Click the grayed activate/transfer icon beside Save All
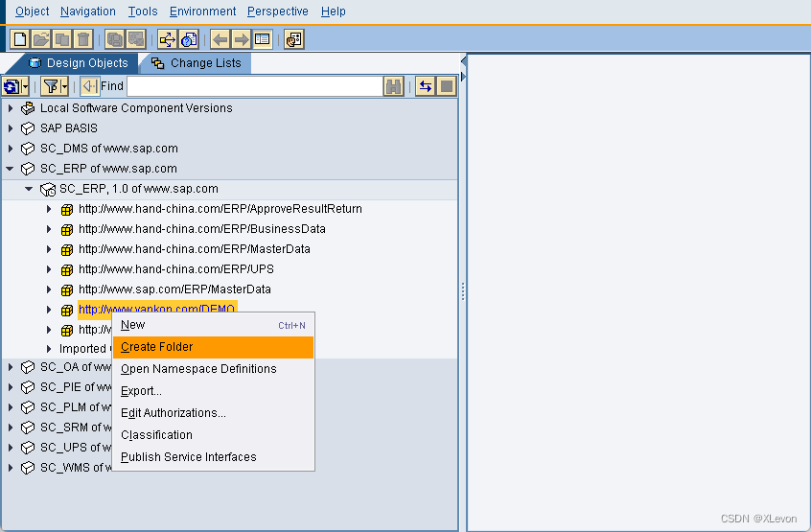This screenshot has height=532, width=811. [136, 39]
